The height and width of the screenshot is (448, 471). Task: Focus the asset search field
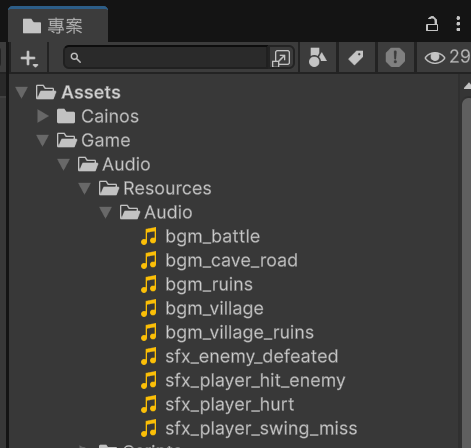169,58
